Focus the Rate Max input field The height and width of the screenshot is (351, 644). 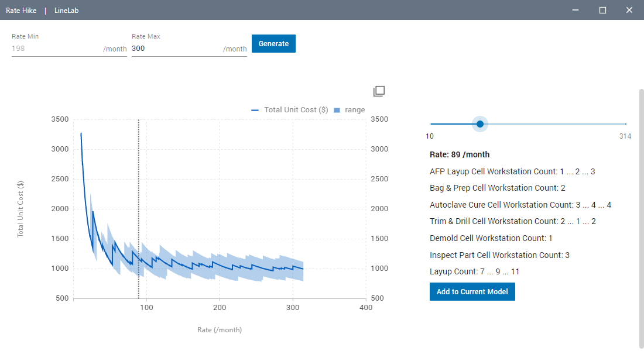176,49
